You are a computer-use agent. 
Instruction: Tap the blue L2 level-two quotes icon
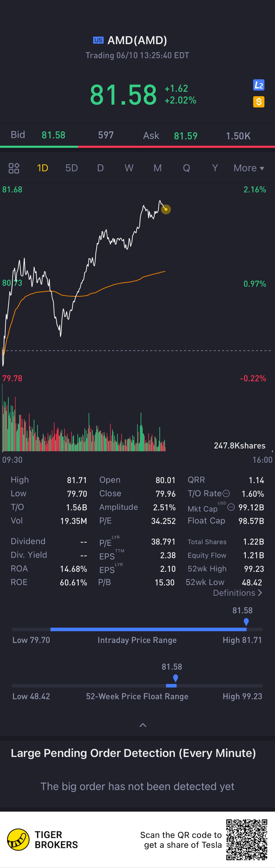(x=258, y=85)
